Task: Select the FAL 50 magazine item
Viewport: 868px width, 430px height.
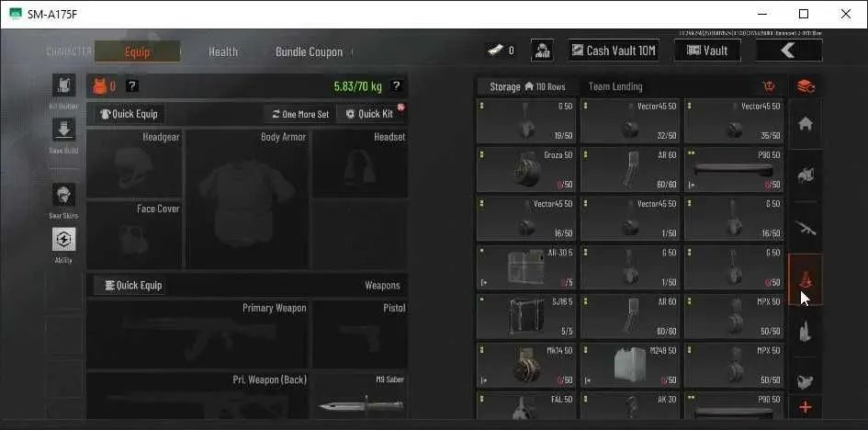Action: point(526,405)
